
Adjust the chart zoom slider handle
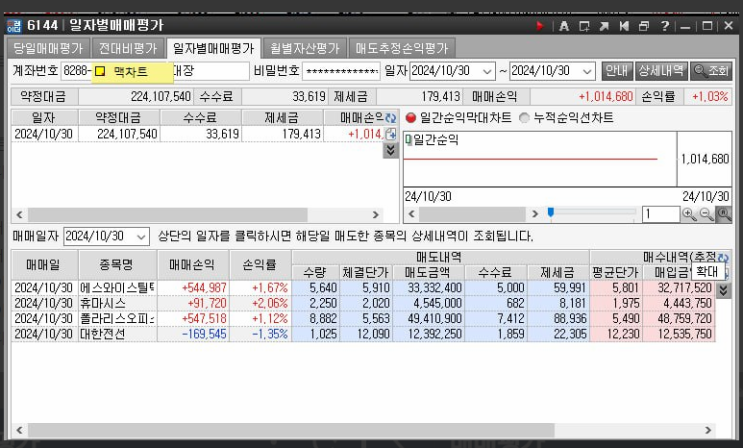click(551, 212)
